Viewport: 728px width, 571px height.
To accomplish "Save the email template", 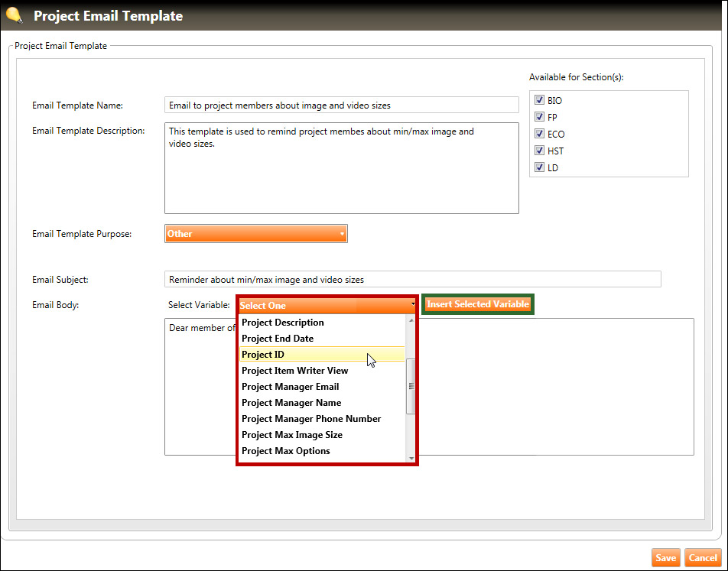I will pos(665,558).
